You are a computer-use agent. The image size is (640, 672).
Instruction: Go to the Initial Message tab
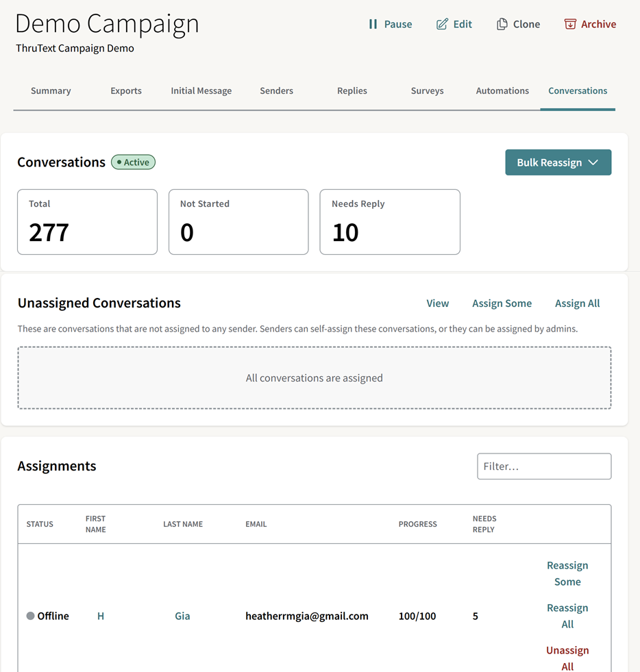coord(201,91)
